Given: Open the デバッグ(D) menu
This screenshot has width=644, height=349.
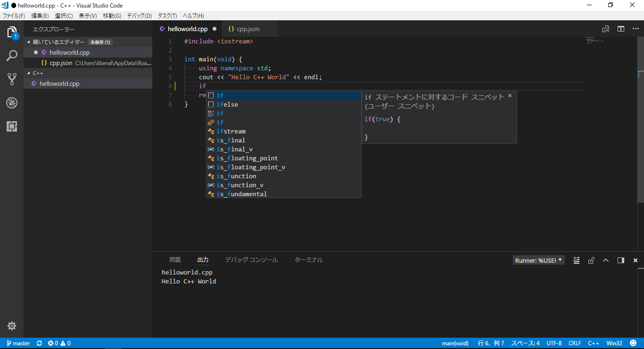Looking at the screenshot, I should (140, 16).
